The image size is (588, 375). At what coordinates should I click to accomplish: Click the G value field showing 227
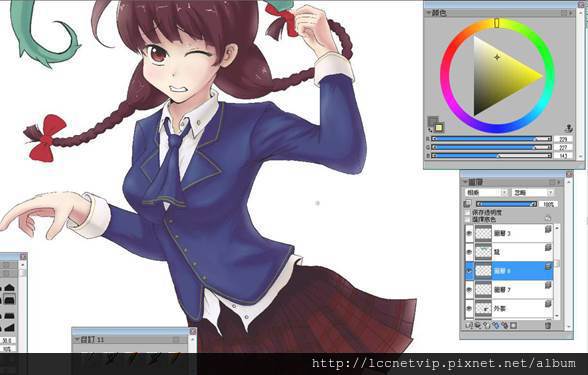click(563, 147)
